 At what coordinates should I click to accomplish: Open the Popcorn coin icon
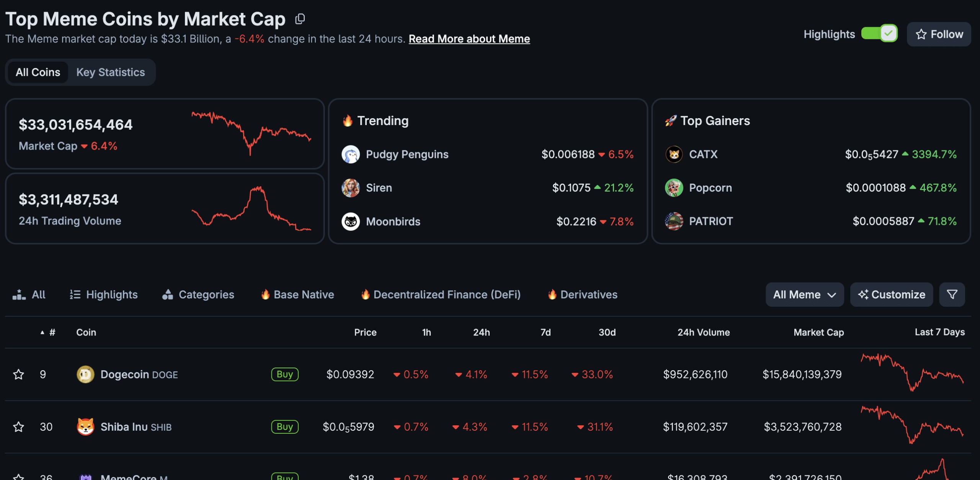tap(674, 188)
